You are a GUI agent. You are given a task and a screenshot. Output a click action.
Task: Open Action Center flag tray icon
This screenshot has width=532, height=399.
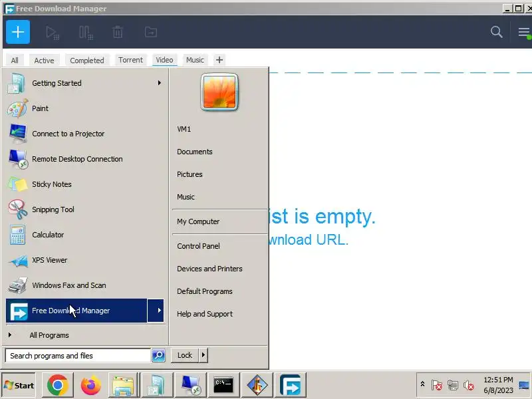(437, 385)
